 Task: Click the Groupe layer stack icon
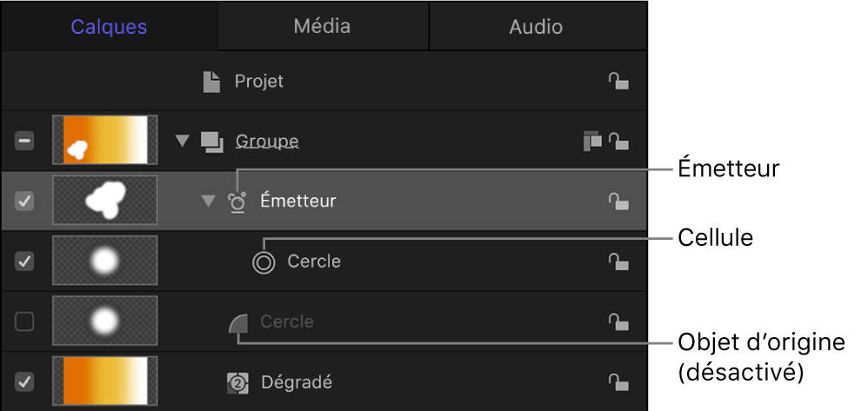coord(211,141)
